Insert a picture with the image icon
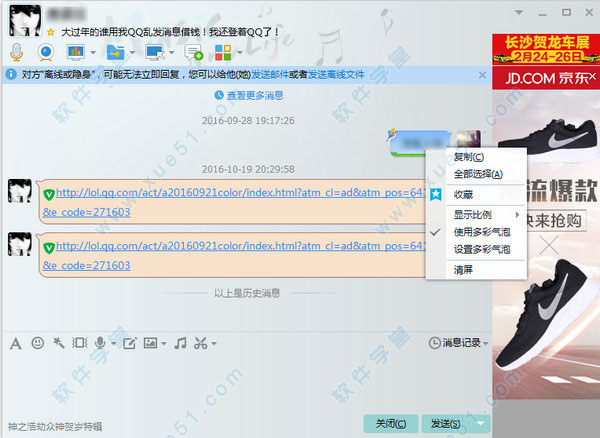This screenshot has height=438, width=600. coord(150,343)
